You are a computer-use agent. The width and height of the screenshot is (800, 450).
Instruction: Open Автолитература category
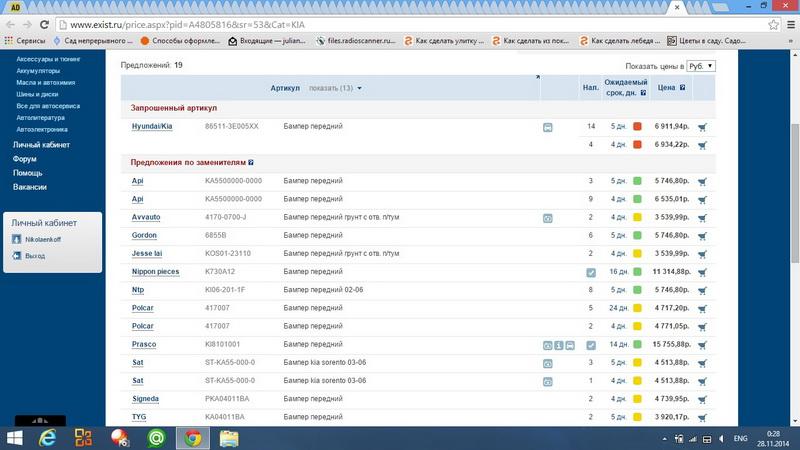pos(40,118)
